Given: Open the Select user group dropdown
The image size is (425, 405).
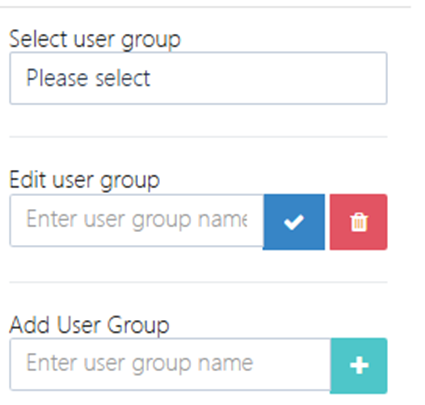Looking at the screenshot, I should pyautogui.click(x=198, y=78).
